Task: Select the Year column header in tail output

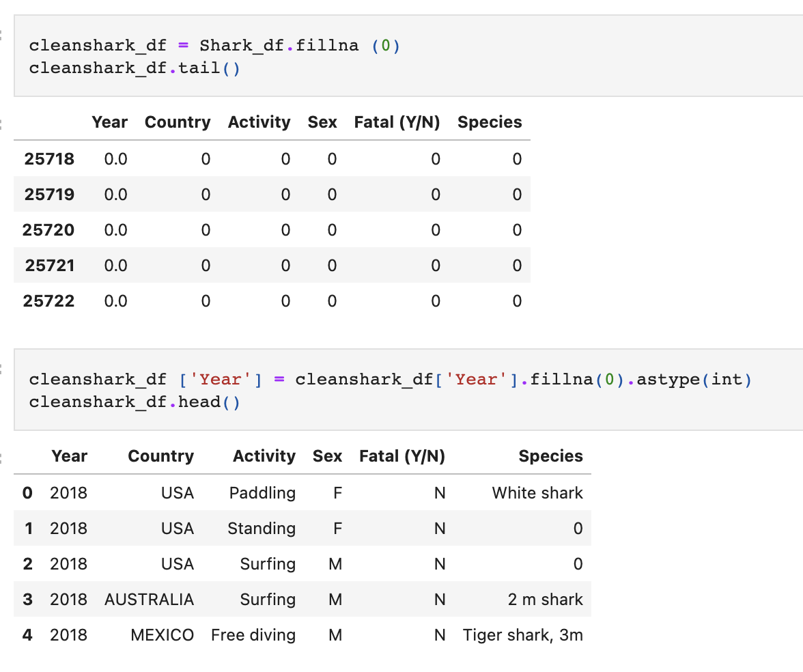Action: 109,122
